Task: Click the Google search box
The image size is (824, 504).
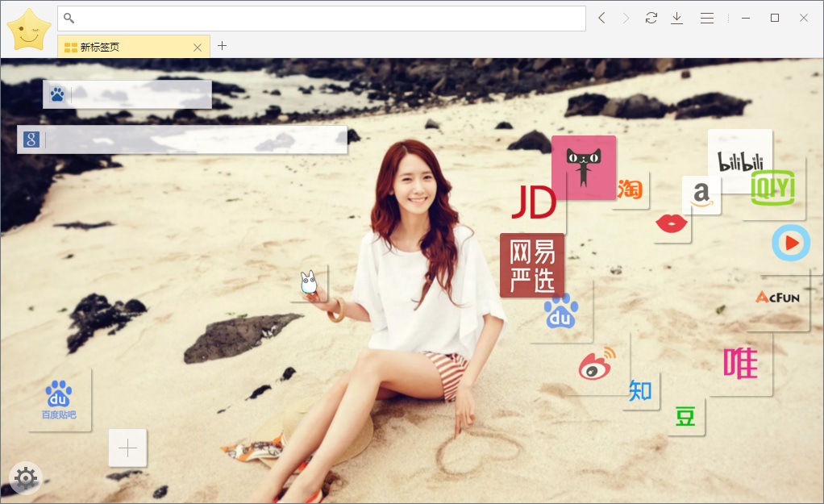Action: coord(182,140)
